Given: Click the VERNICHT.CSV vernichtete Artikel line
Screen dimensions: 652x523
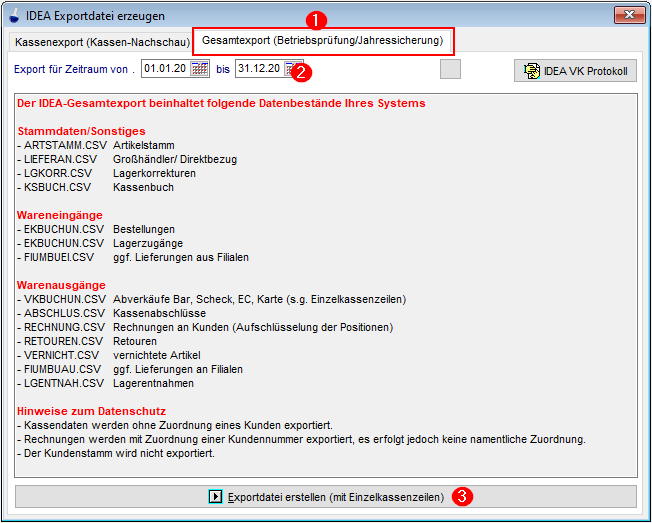Looking at the screenshot, I should 109,355.
